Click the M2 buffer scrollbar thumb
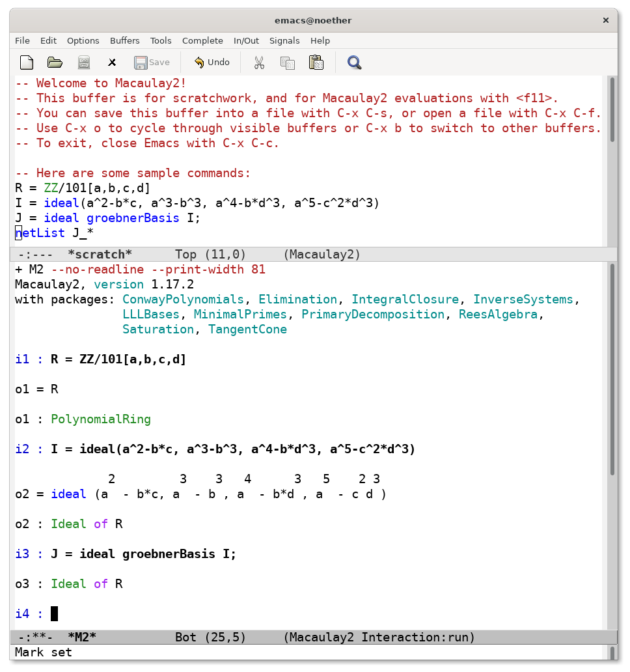This screenshot has width=630, height=672. point(613,369)
